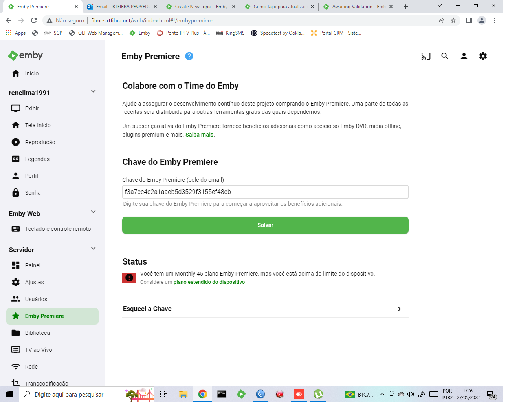Open server Ajustes
Screen dimensions: 532x402
click(52, 282)
